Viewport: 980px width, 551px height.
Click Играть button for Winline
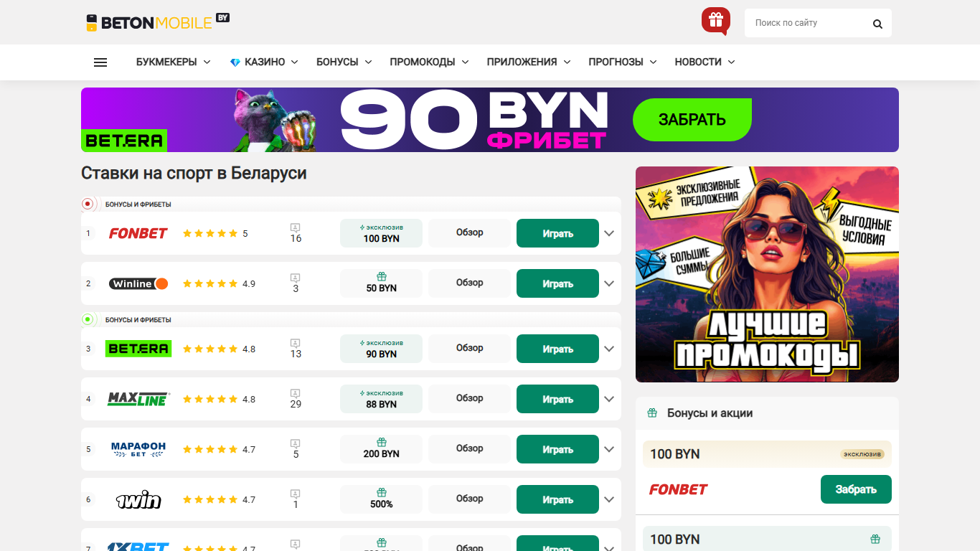coord(557,283)
